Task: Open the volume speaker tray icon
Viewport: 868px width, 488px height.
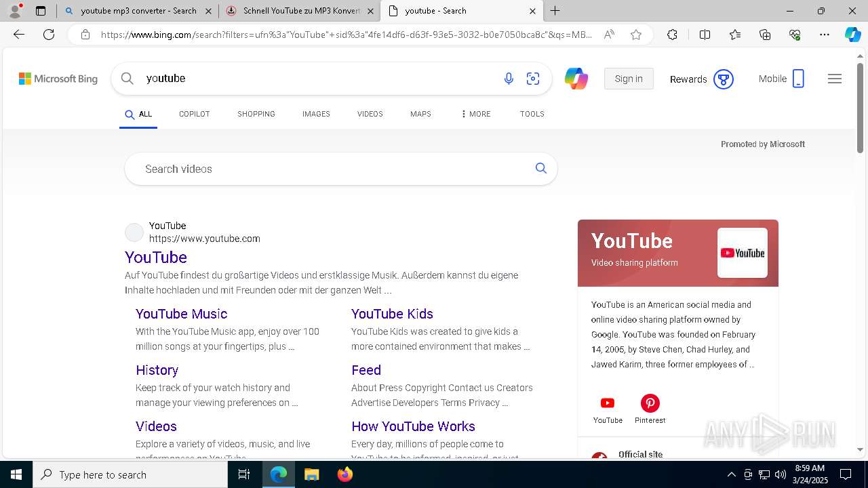Action: (x=781, y=474)
